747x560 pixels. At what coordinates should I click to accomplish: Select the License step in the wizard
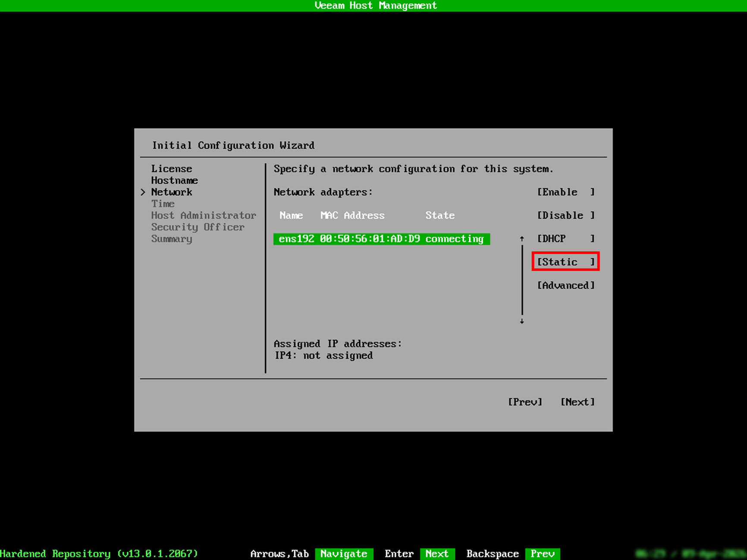click(171, 169)
